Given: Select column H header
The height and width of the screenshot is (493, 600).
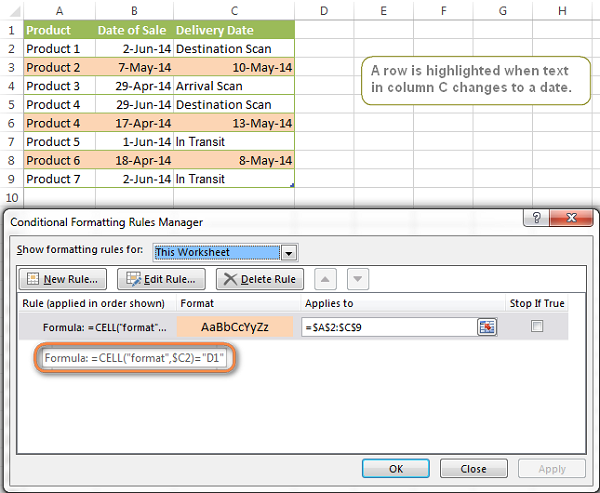Looking at the screenshot, I should tap(562, 11).
